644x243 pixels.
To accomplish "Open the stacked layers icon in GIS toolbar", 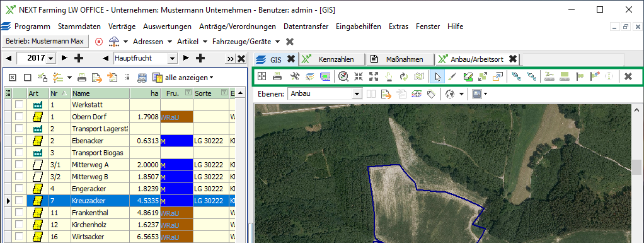I will coord(310,76).
